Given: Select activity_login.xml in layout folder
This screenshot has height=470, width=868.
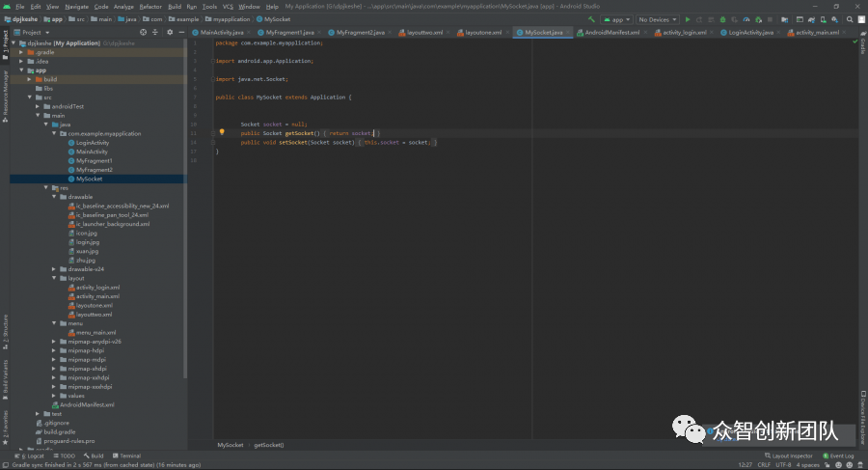Looking at the screenshot, I should click(97, 287).
